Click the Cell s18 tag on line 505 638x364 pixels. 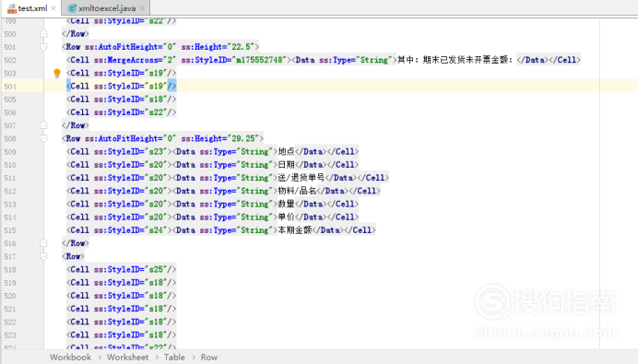click(122, 100)
